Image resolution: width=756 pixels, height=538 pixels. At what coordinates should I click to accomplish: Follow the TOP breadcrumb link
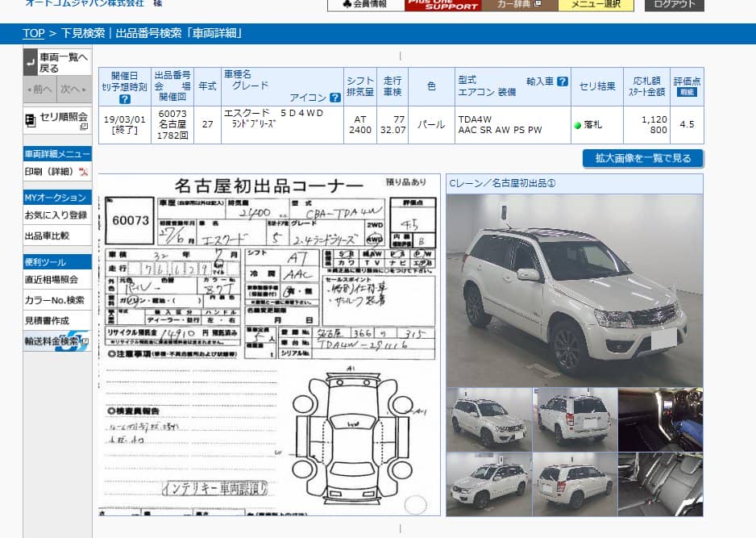[x=33, y=33]
